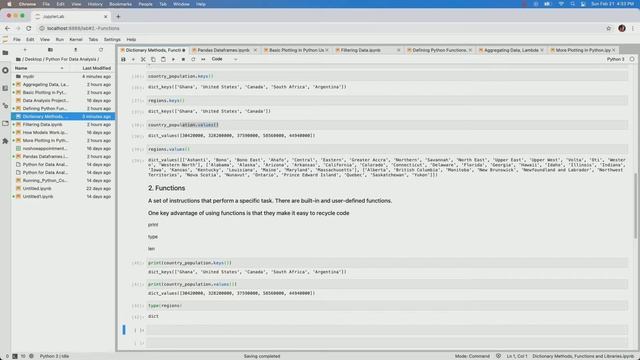Select the mydir folder in file browser
The image size is (640, 360).
click(x=63, y=76)
